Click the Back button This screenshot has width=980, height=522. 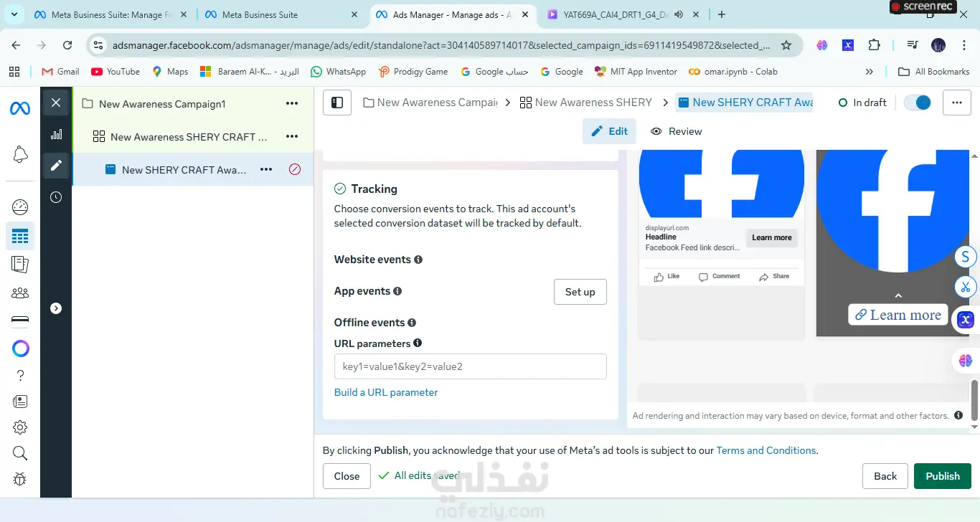pos(885,476)
